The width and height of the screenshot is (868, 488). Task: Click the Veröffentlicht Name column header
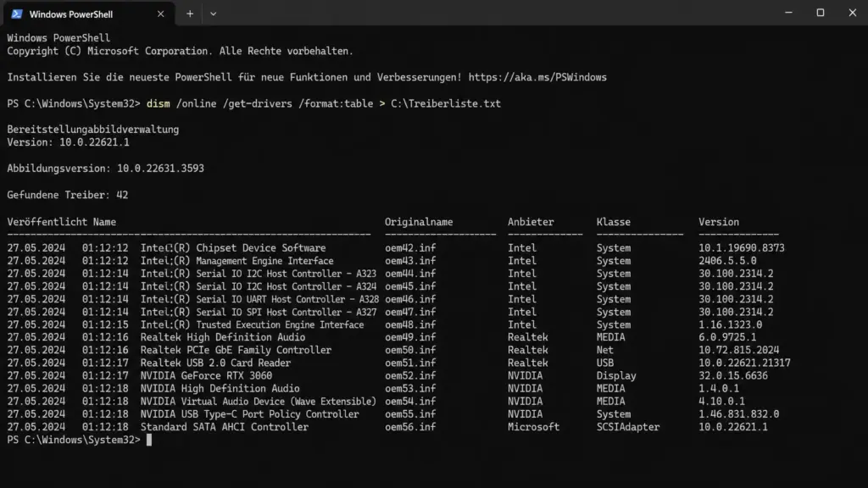(61, 222)
